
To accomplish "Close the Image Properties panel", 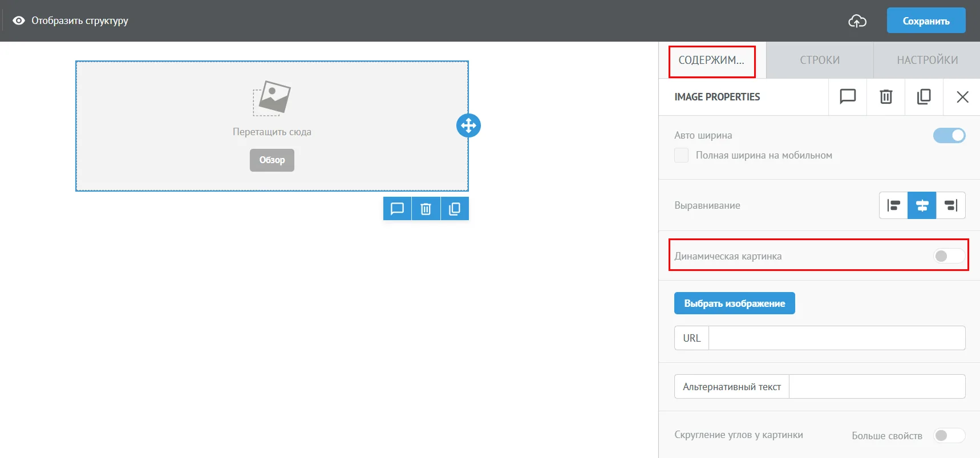I will pyautogui.click(x=962, y=97).
